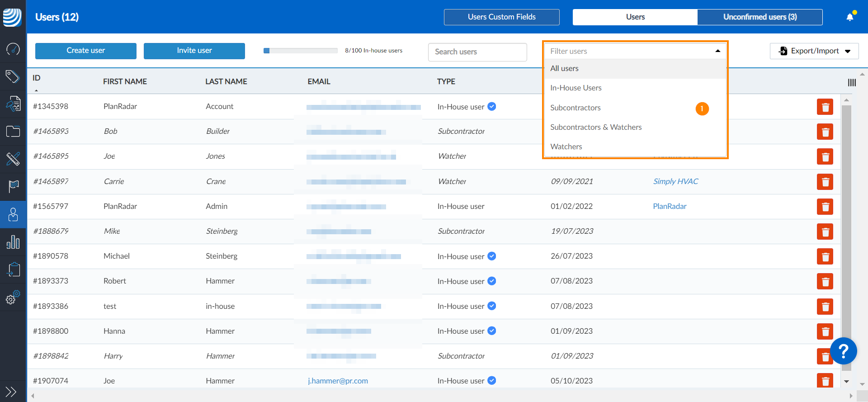Open the Projects handshake icon in sidebar
Viewport: 868px width, 402px height.
[x=13, y=104]
